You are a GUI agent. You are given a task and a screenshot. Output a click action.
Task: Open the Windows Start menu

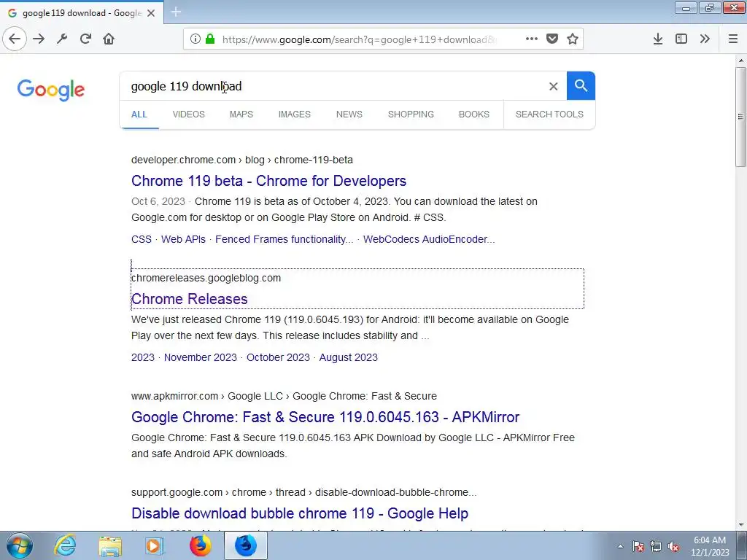pos(20,545)
